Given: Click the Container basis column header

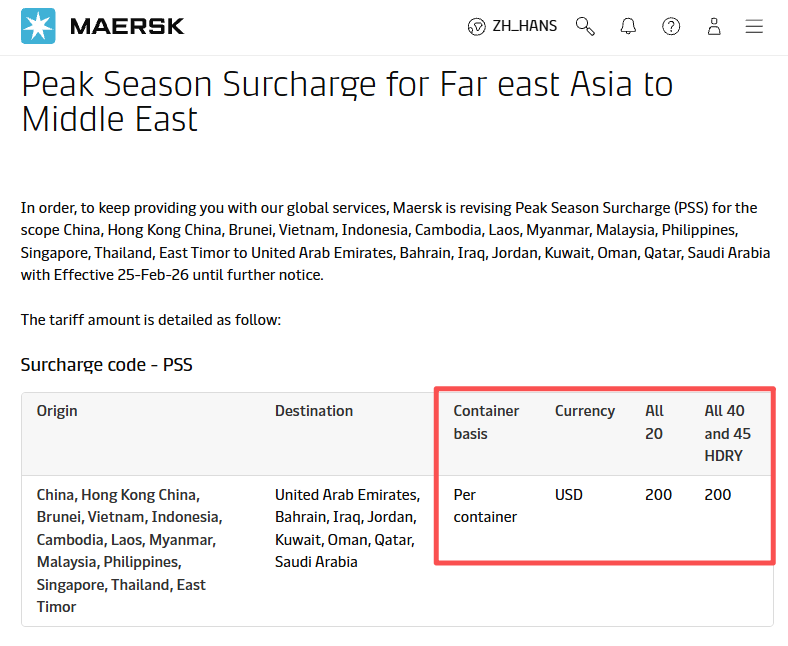Looking at the screenshot, I should (x=486, y=422).
